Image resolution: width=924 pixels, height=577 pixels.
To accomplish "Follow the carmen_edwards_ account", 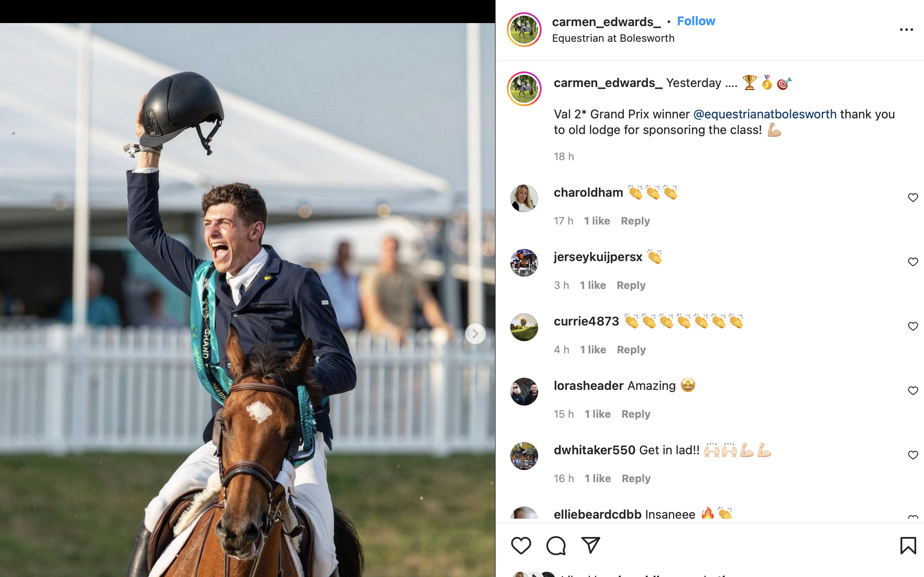I will (x=696, y=21).
